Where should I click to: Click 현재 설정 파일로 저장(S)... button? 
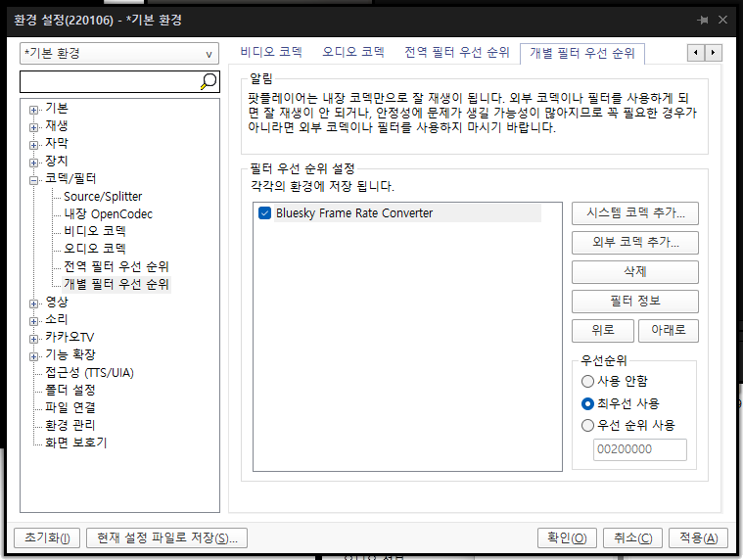pyautogui.click(x=166, y=537)
